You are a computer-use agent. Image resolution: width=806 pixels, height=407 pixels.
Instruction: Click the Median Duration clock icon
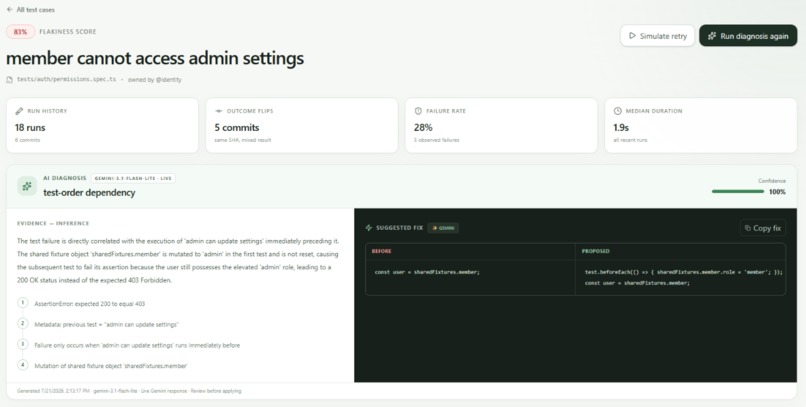pos(617,111)
